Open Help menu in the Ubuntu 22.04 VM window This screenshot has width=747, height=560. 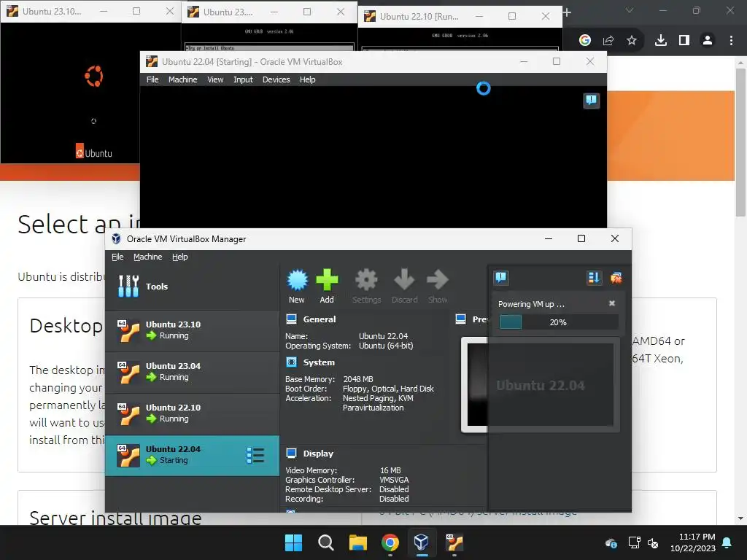coord(308,79)
